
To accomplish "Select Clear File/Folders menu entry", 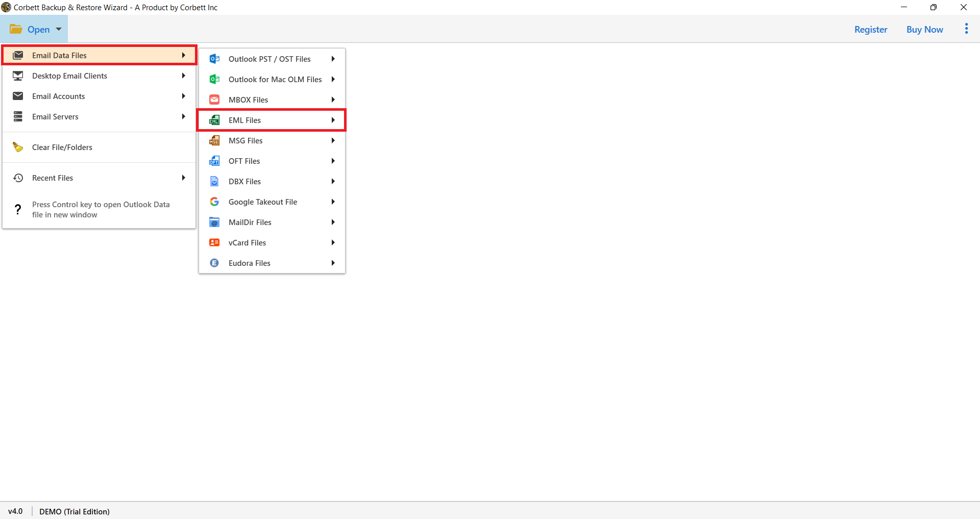I will [x=99, y=147].
